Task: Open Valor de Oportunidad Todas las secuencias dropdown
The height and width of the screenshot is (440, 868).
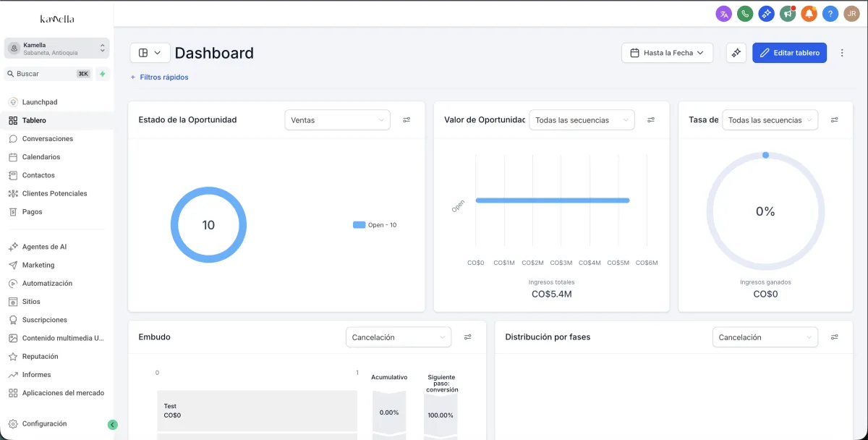Action: [582, 120]
